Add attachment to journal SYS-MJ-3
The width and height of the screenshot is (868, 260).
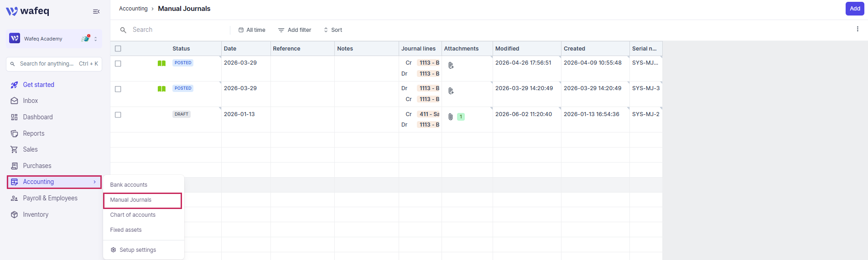tap(451, 91)
